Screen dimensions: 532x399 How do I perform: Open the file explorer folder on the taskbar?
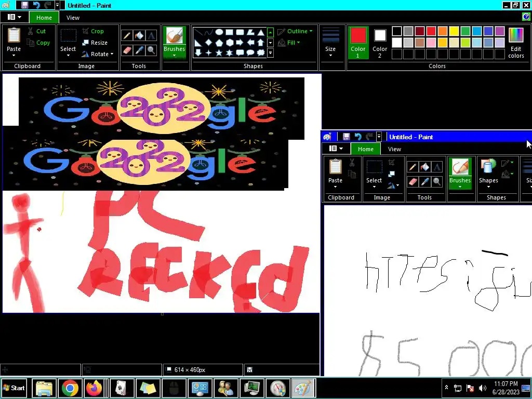pyautogui.click(x=44, y=388)
